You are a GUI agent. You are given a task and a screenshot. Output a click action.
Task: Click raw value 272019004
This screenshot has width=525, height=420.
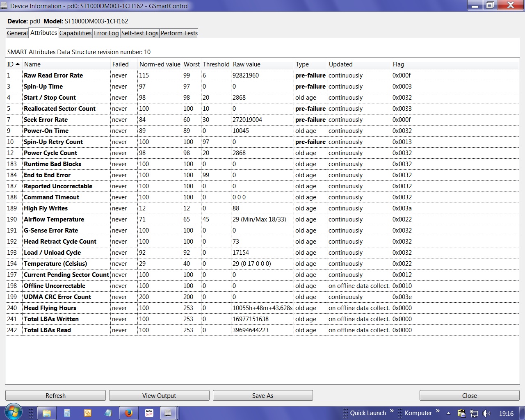[247, 120]
